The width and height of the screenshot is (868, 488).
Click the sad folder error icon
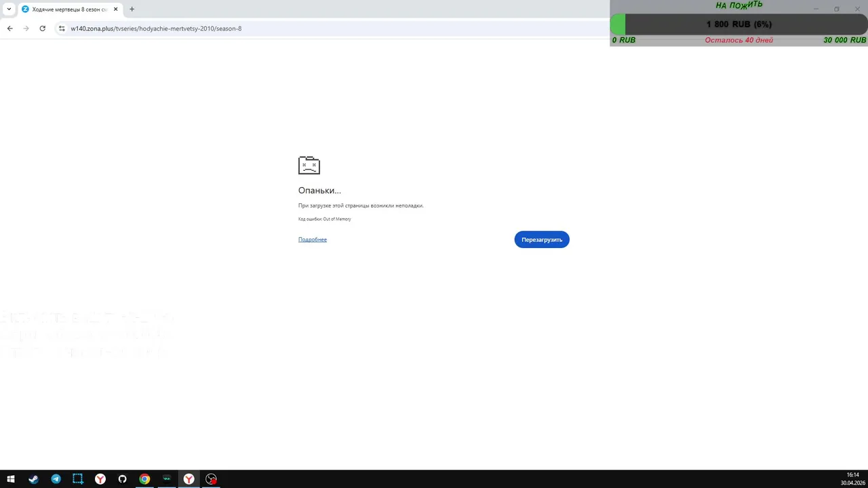pos(309,165)
